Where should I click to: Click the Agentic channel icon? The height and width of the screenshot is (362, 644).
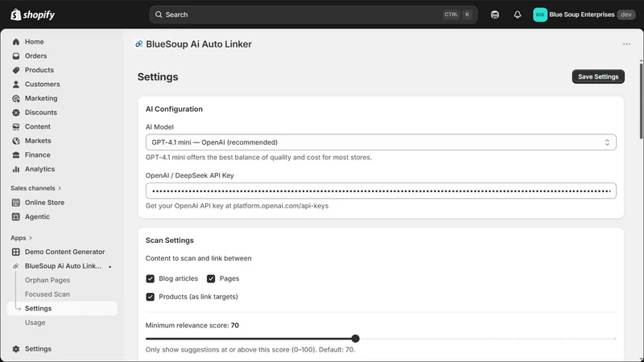coord(16,216)
